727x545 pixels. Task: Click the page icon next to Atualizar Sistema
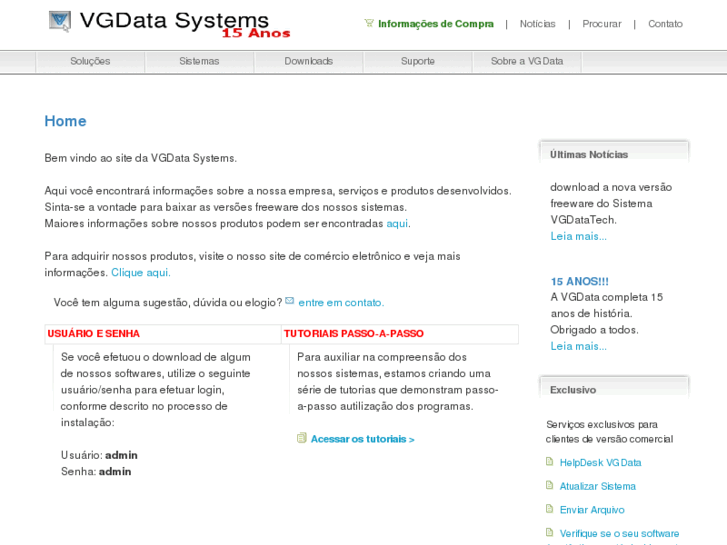coord(549,485)
